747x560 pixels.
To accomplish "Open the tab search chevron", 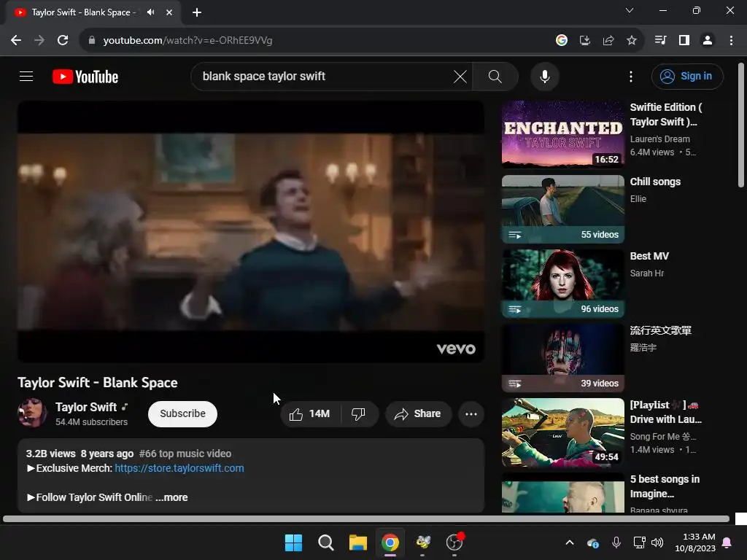I will 630,10.
